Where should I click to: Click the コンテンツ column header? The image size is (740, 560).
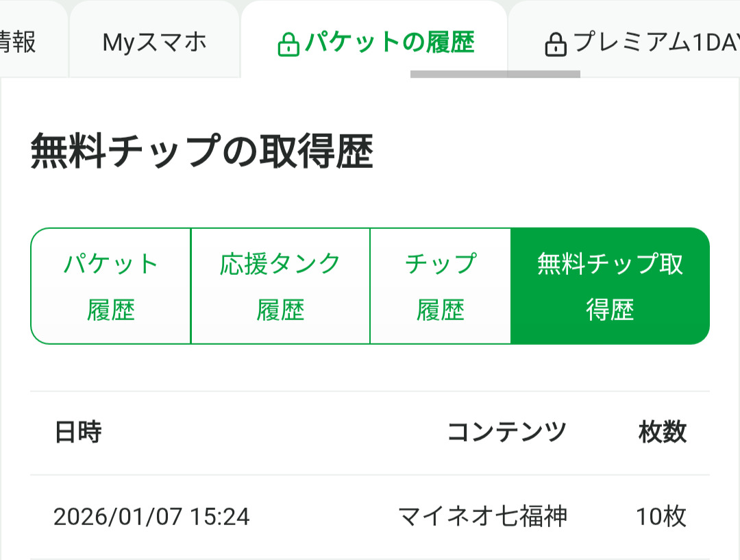[x=507, y=433]
